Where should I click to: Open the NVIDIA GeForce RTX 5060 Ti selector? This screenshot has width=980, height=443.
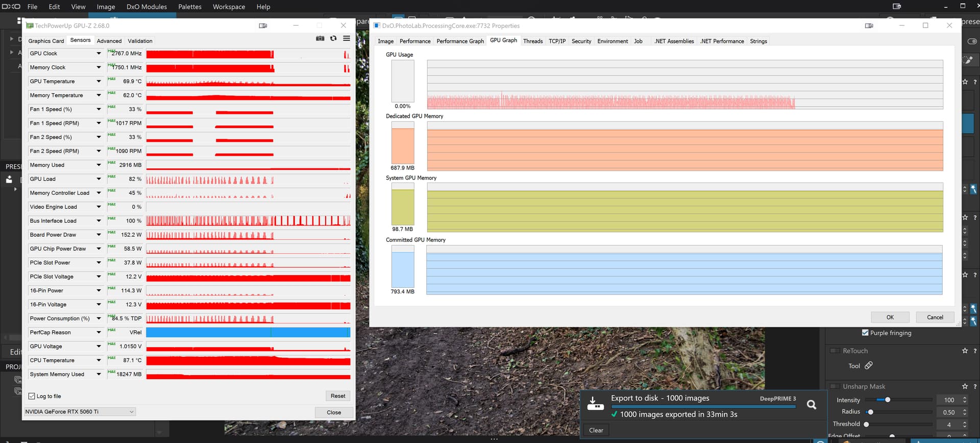tap(80, 412)
